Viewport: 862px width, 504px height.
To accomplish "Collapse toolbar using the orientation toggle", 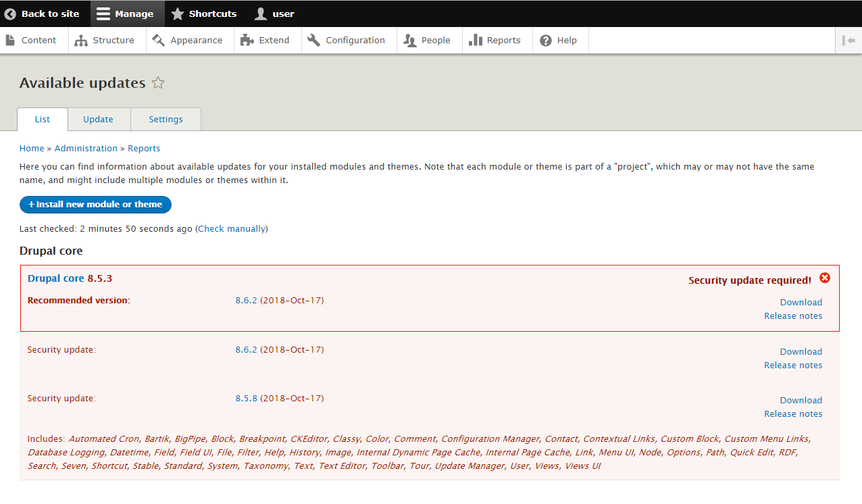I will click(848, 41).
